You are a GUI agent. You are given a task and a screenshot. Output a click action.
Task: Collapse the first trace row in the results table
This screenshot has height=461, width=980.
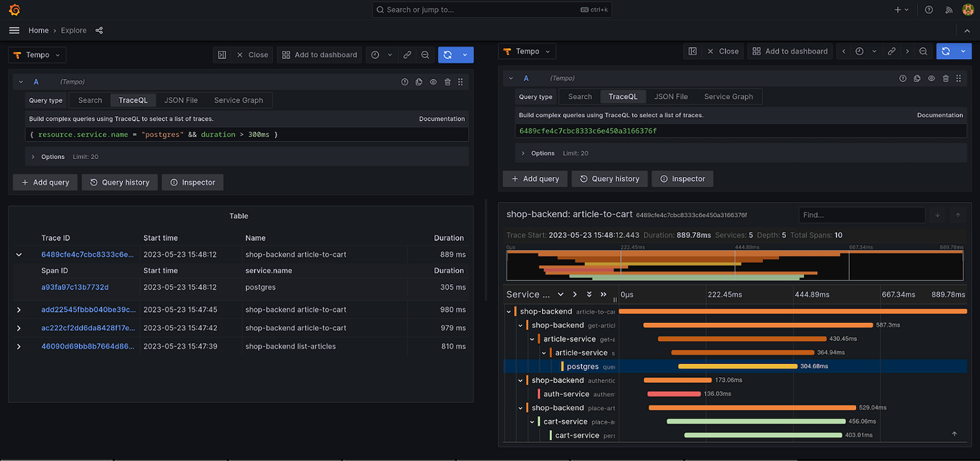[x=18, y=254]
